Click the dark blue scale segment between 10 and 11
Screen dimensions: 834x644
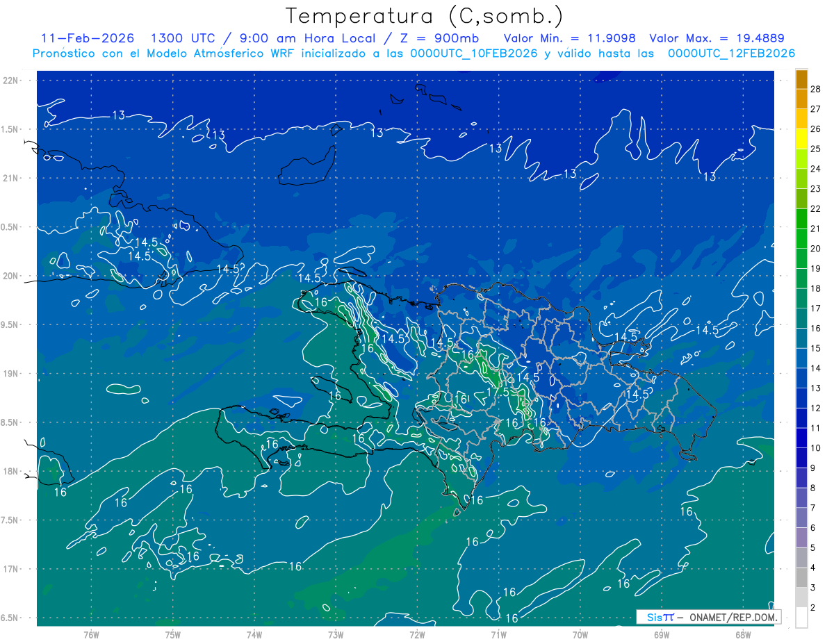801,438
